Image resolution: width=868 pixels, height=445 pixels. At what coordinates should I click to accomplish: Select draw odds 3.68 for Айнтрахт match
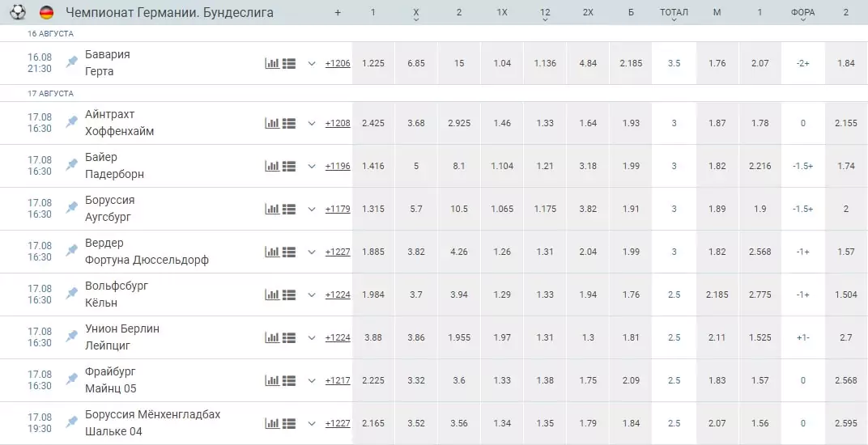pos(416,123)
